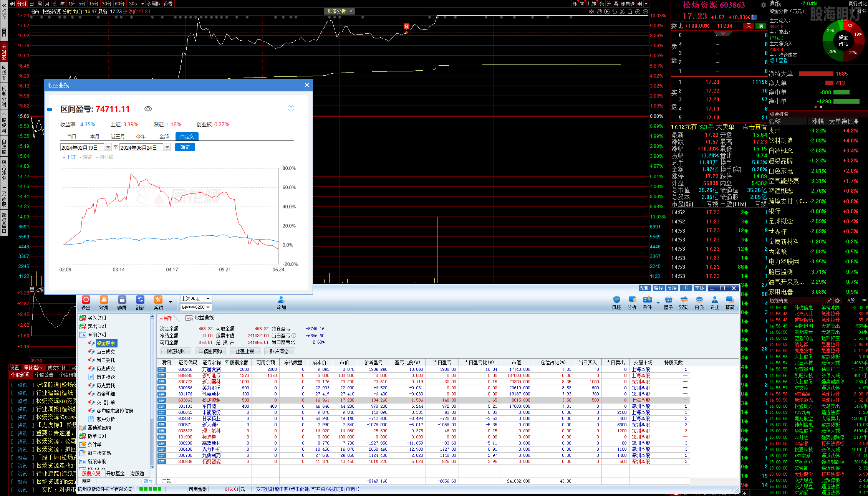Click the playback icon in chart toolbar
This screenshot has height=496, width=868.
[x=607, y=12]
